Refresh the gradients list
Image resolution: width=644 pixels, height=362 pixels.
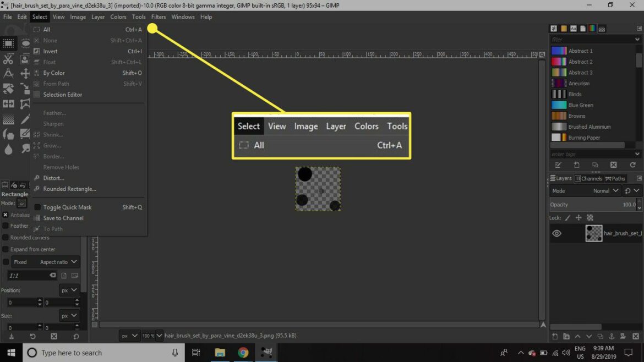coord(632,165)
